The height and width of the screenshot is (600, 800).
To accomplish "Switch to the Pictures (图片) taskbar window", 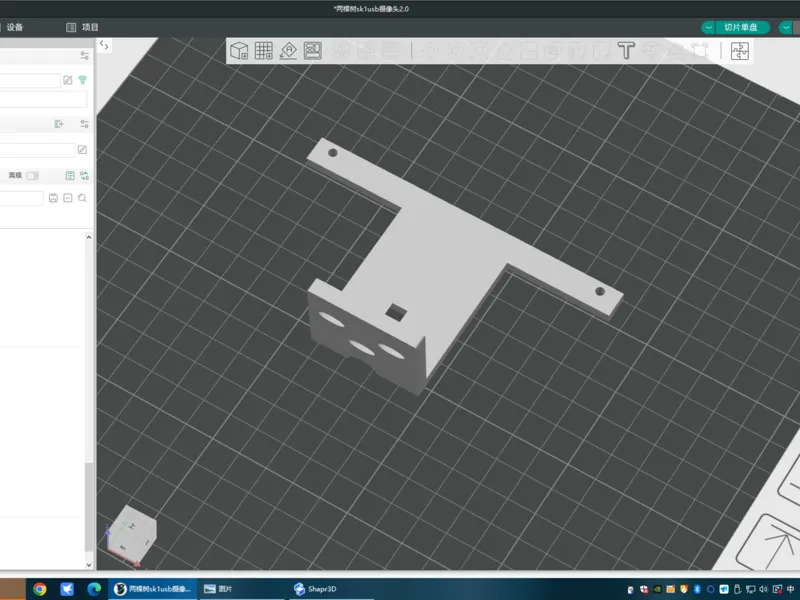I will pos(241,589).
